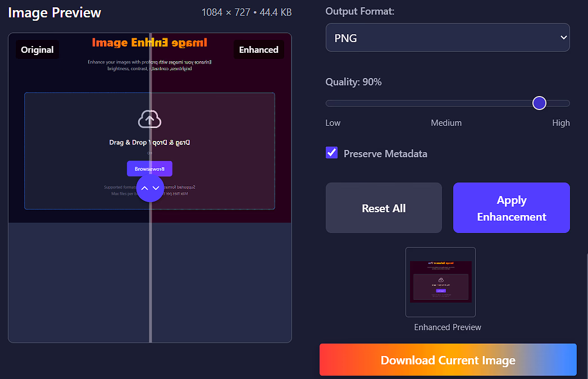Image resolution: width=588 pixels, height=379 pixels.
Task: Open the Enhanced Preview thumbnail
Action: coord(440,282)
